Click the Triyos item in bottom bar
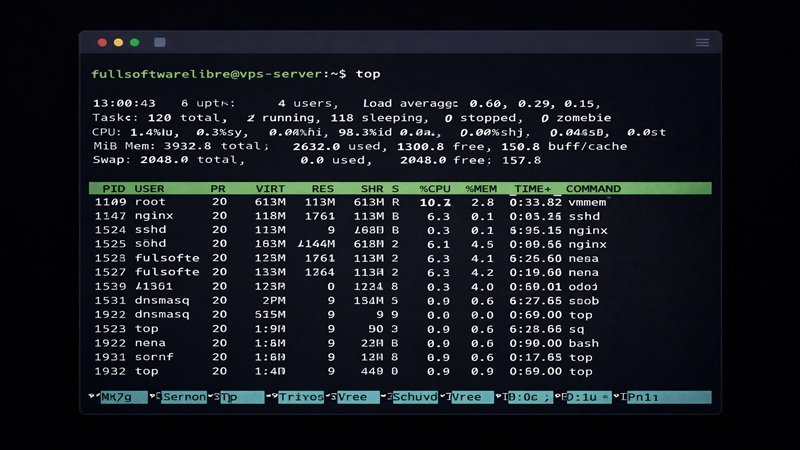Viewport: 800px width, 450px height. [301, 397]
